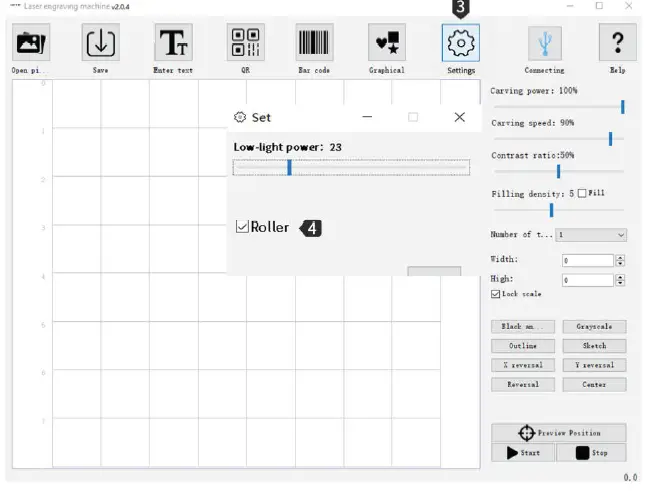The width and height of the screenshot is (646, 491).
Task: Adjust High using stepper arrows
Action: (620, 280)
